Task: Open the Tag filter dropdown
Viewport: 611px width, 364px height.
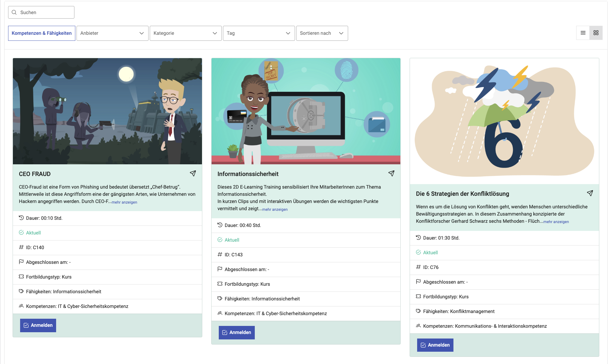Action: coord(259,33)
